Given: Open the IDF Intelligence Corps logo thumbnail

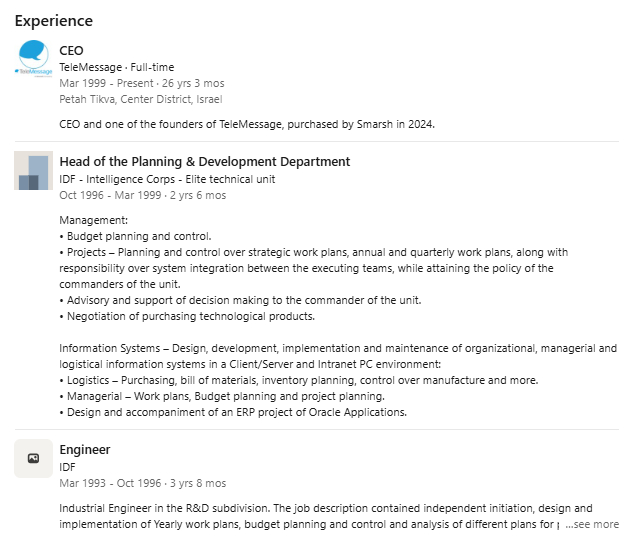Looking at the screenshot, I should [x=33, y=171].
